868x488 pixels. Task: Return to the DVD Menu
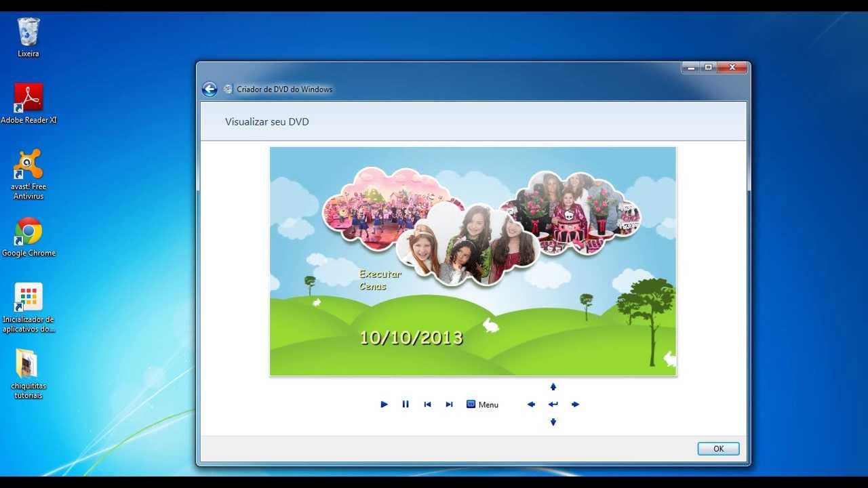[482, 405]
